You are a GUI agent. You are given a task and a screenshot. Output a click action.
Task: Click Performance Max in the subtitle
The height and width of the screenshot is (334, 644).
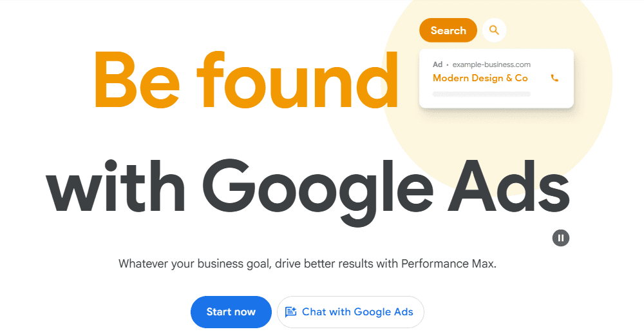coord(448,263)
